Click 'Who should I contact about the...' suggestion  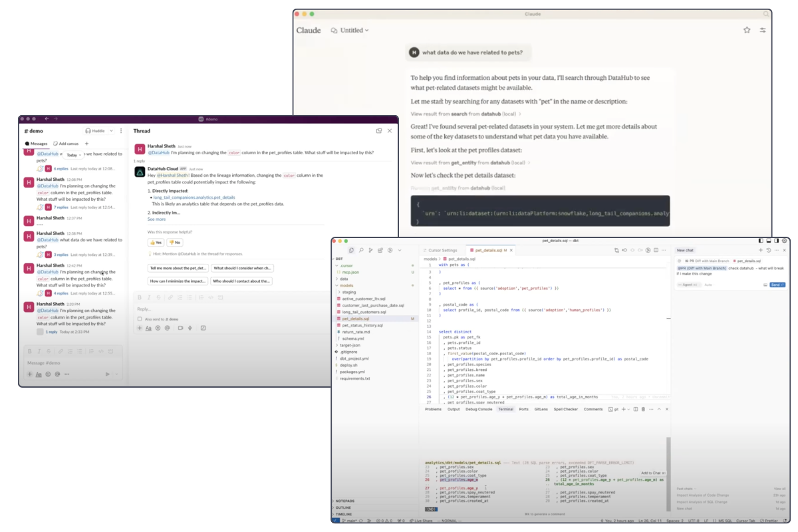[x=242, y=281]
